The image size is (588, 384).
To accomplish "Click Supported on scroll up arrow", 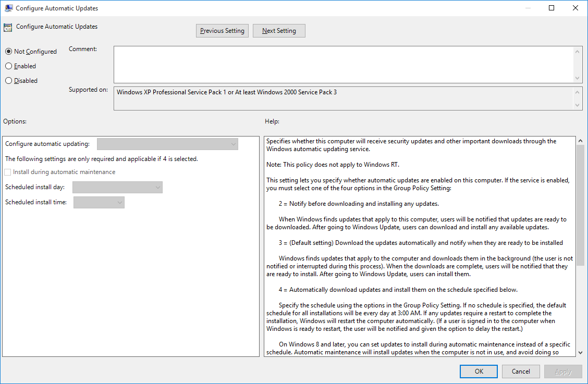I will point(577,92).
